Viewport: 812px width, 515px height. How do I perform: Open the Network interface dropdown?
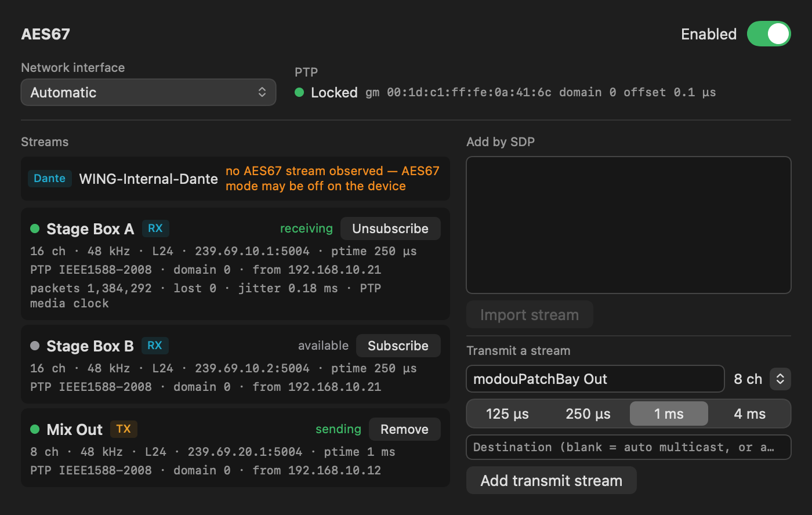[x=148, y=92]
